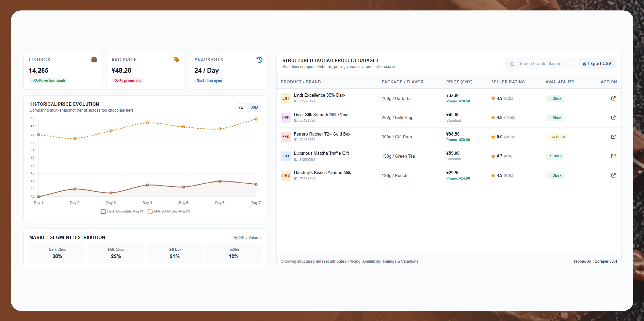Click the -2.1% promo dip badge
The width and height of the screenshot is (644, 321).
click(x=127, y=81)
